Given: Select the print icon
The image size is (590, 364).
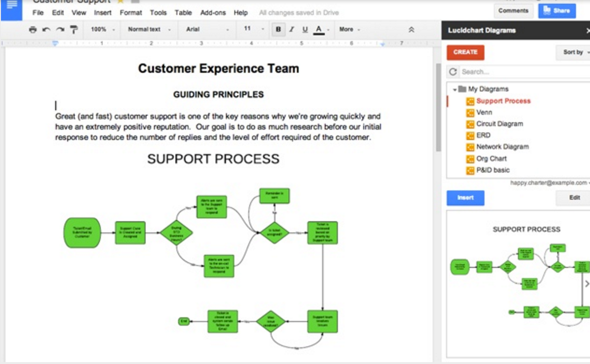Looking at the screenshot, I should click(32, 29).
